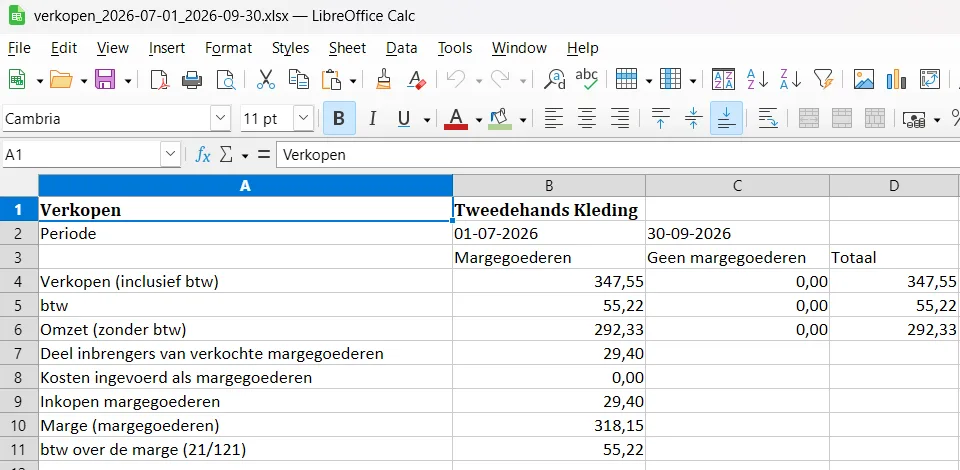Image resolution: width=960 pixels, height=470 pixels.
Task: Click the Sort Descending icon
Action: (x=790, y=80)
